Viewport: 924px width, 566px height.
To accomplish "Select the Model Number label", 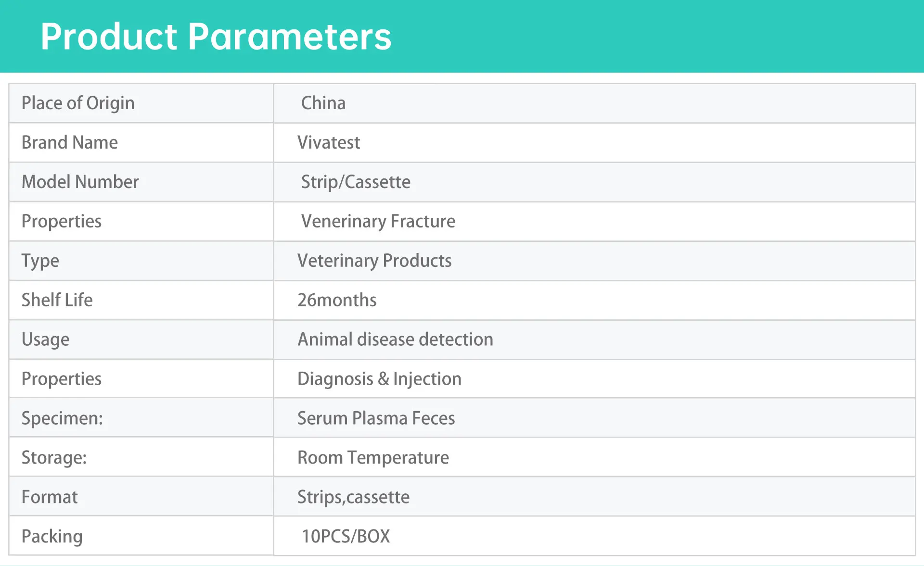I will coord(80,182).
